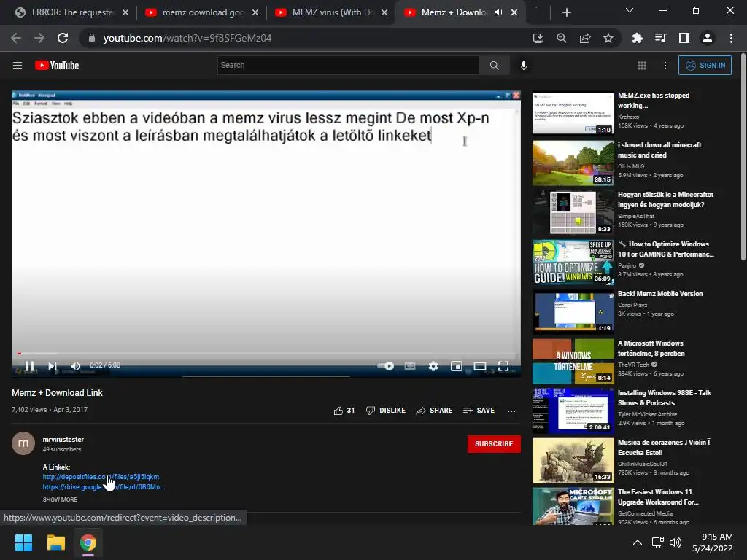Open a new browser tab
Image resolution: width=747 pixels, height=560 pixels.
tap(566, 12)
